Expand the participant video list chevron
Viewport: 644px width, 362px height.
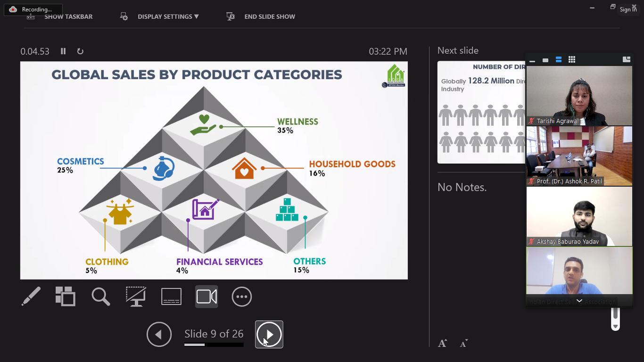tap(579, 301)
